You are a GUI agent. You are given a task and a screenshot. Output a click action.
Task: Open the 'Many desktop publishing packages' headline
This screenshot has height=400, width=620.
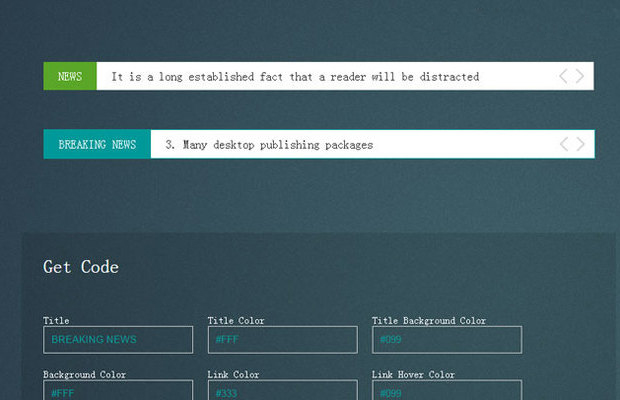(269, 145)
